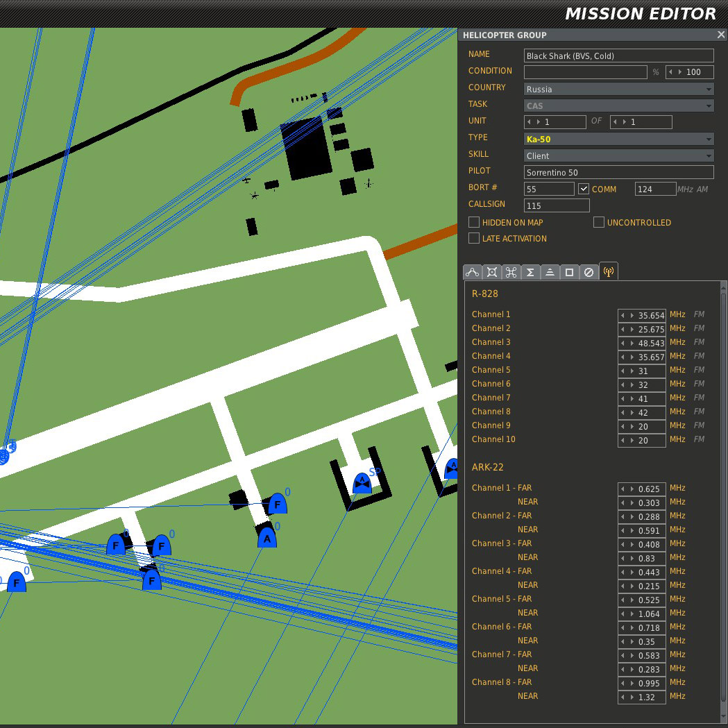Click the right arrow on R-828 Channel 1 frequency
The width and height of the screenshot is (728, 728).
pyautogui.click(x=632, y=315)
